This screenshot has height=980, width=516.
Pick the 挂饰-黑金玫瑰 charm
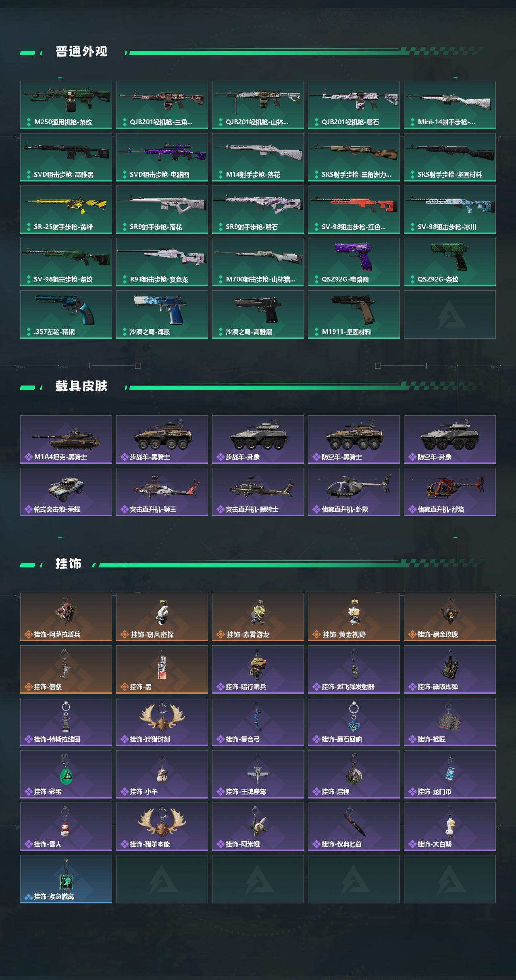pos(450,617)
